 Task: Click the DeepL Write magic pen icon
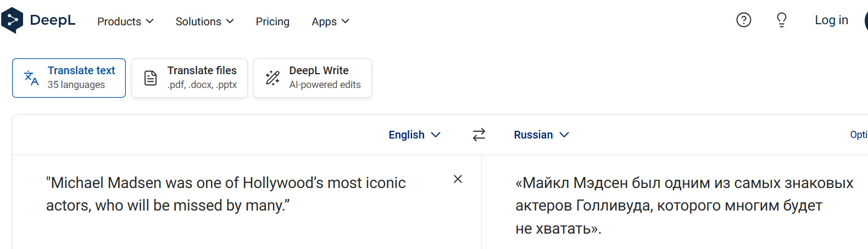tap(272, 78)
